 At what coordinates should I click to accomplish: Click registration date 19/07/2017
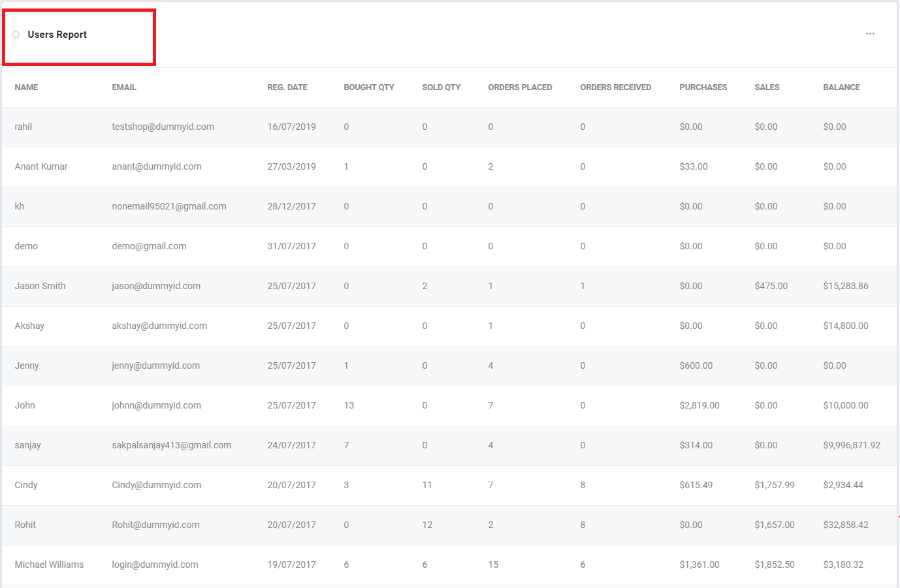tap(291, 565)
